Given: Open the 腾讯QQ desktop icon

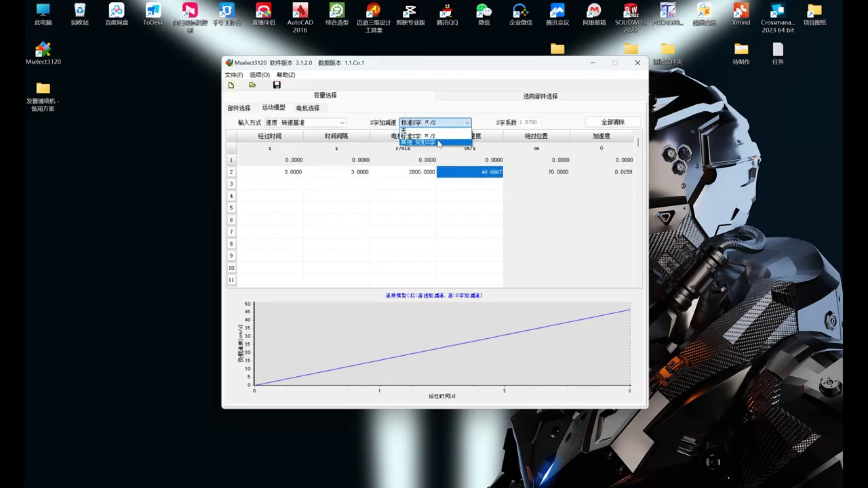Looking at the screenshot, I should click(x=447, y=14).
